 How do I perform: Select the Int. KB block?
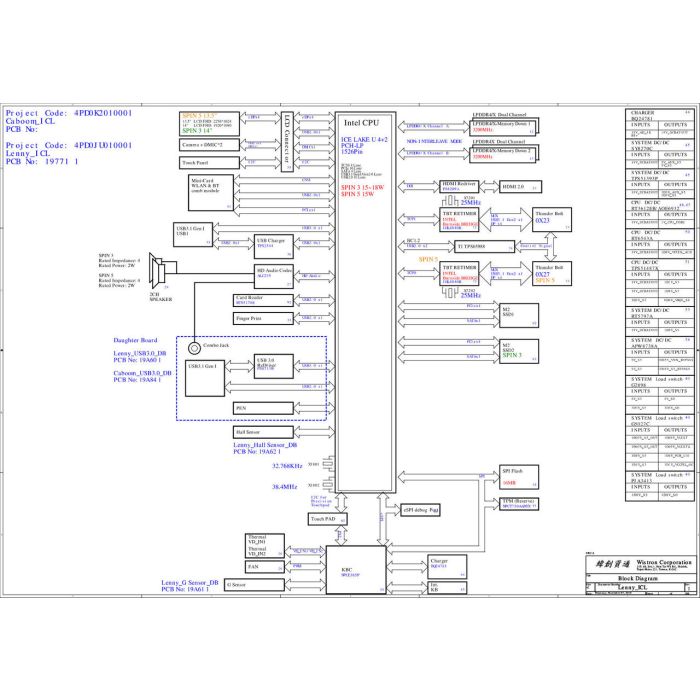[x=447, y=588]
